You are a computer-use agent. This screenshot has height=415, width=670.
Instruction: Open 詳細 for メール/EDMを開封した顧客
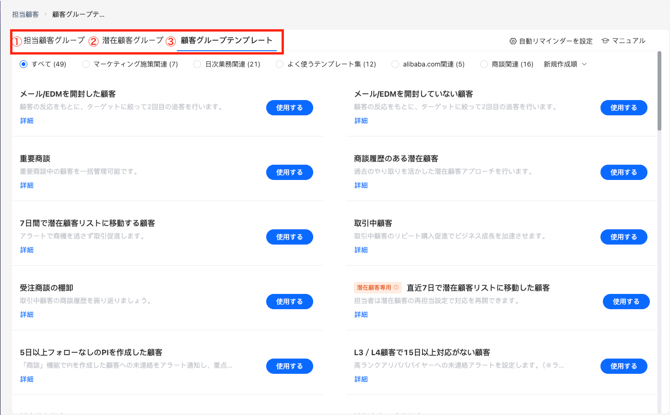[26, 121]
